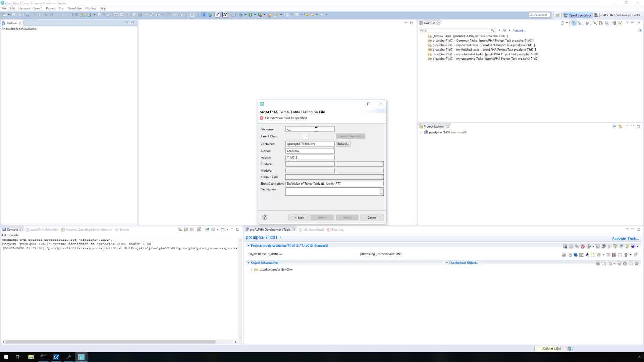Open the proALPHA alpha taskbar icon
The height and width of the screenshot is (362, 644).
[56, 357]
